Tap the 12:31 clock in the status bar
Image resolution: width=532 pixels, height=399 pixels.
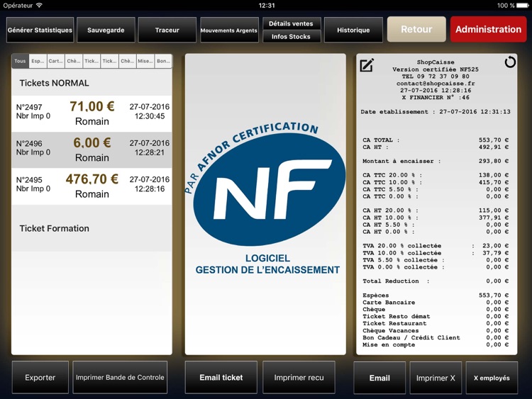click(267, 6)
